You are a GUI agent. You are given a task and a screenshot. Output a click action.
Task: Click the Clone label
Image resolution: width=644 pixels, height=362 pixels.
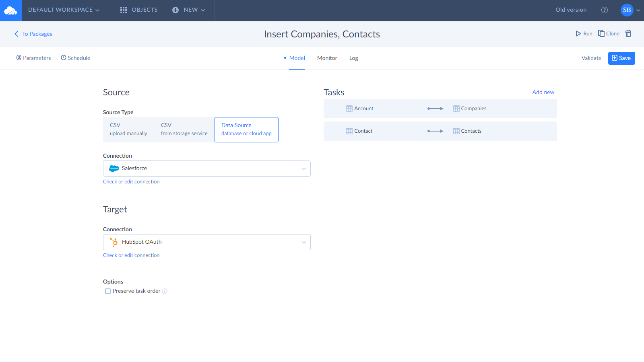coord(613,34)
